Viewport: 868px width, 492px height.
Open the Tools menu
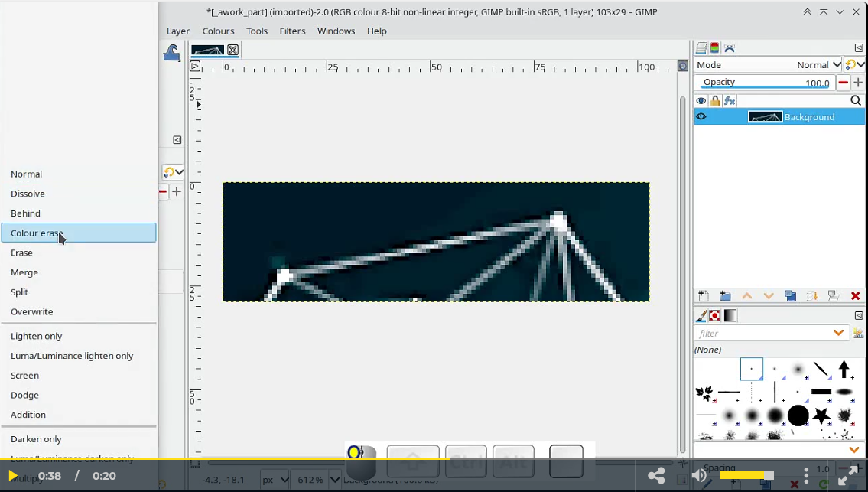[257, 31]
